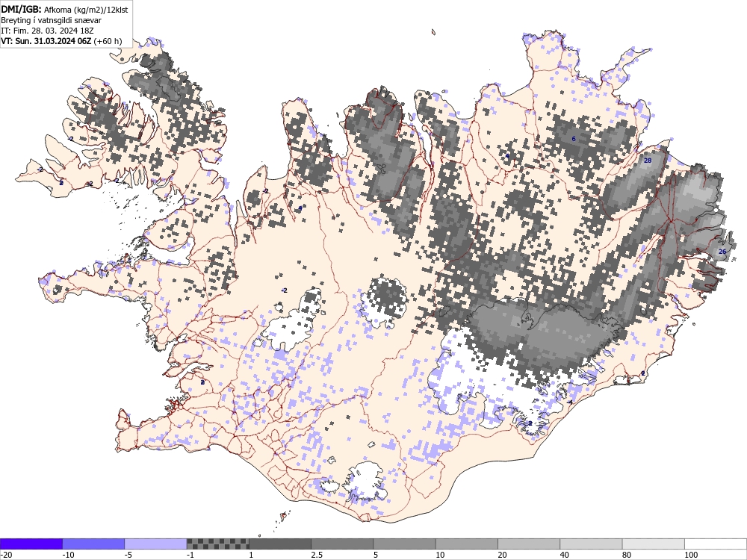This screenshot has width=747, height=560.
Task: Click the '80' legend scale label
Action: click(x=627, y=555)
